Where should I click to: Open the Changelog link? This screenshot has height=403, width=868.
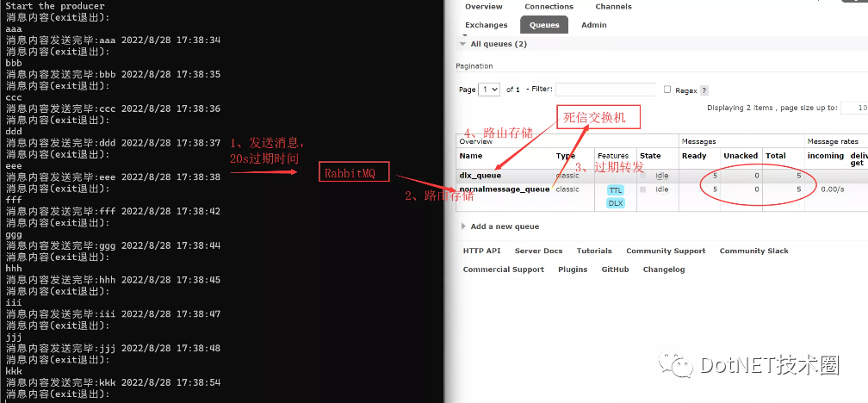[x=664, y=270]
